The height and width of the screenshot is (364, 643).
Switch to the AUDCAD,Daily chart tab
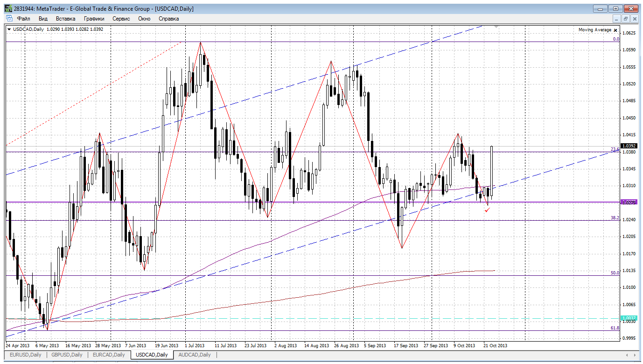coord(195,355)
